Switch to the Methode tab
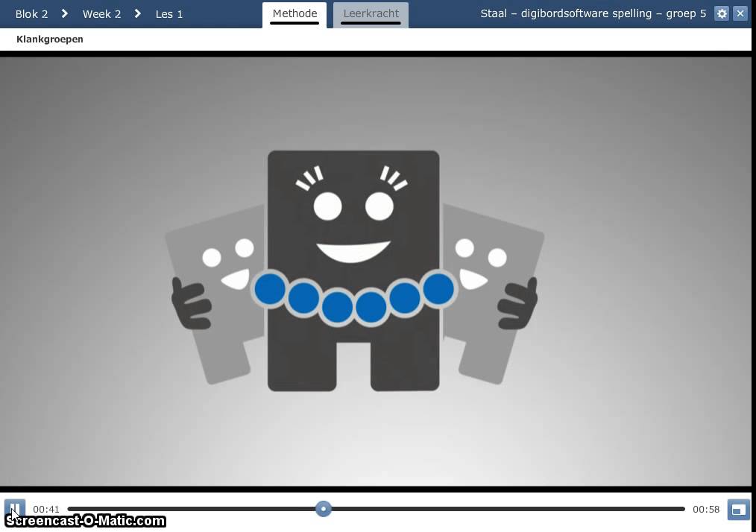This screenshot has width=756, height=532. click(294, 14)
